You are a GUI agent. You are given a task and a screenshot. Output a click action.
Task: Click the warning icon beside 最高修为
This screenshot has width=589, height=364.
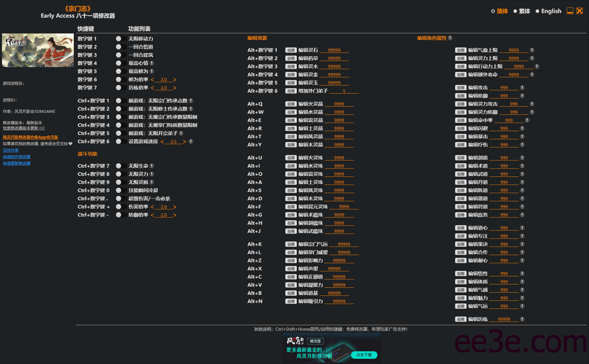point(151,71)
